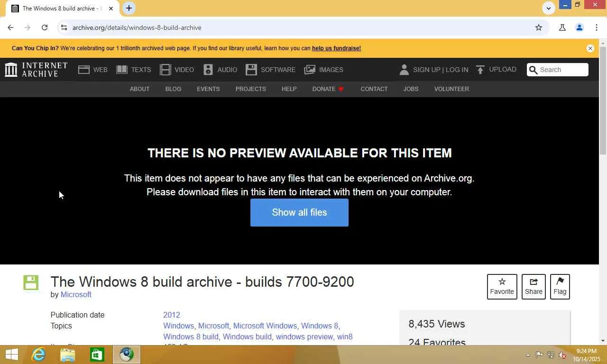This screenshot has width=607, height=364.
Task: Open the 2012 publication date link
Action: tap(172, 315)
